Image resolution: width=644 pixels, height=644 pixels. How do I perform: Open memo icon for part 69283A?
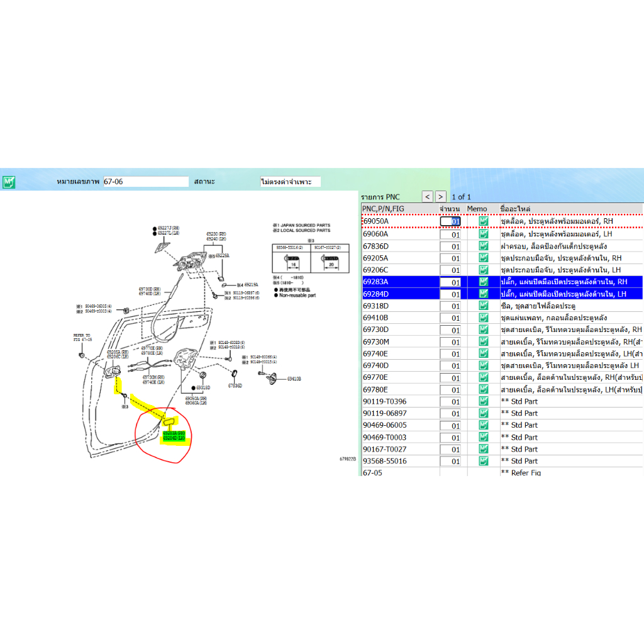483,282
